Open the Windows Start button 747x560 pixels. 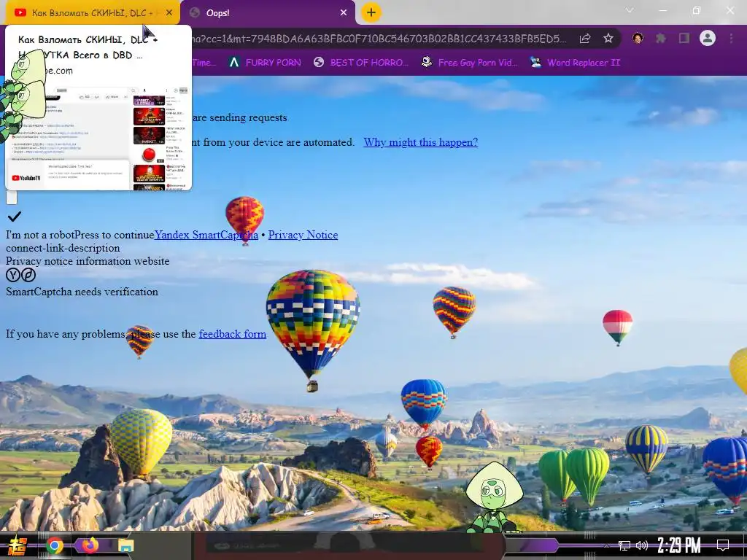click(18, 545)
